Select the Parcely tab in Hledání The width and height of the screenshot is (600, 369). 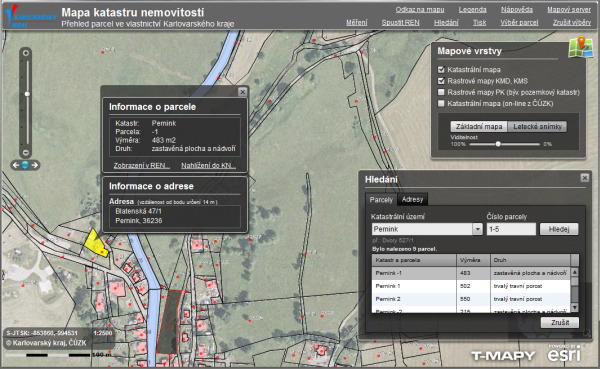381,199
